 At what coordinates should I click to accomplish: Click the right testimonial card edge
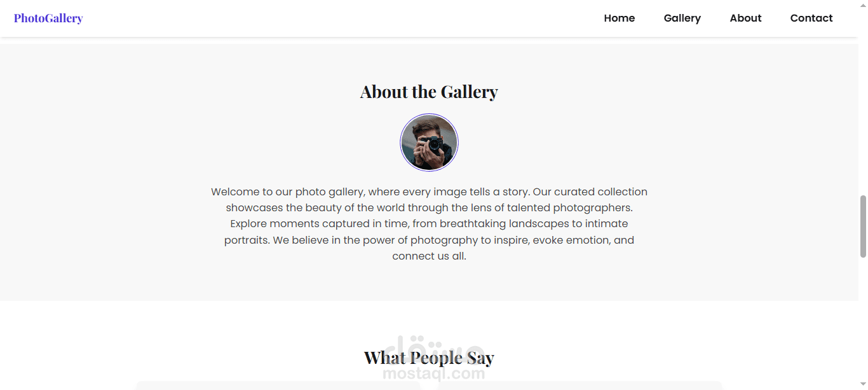pyautogui.click(x=580, y=386)
